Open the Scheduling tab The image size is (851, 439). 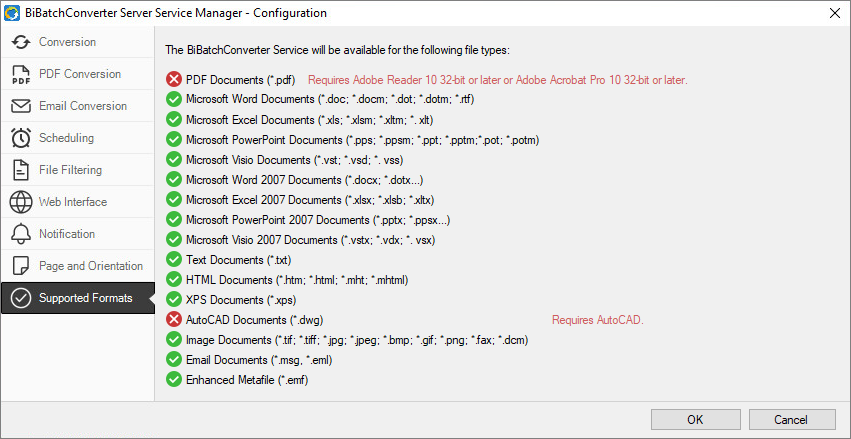pos(78,138)
